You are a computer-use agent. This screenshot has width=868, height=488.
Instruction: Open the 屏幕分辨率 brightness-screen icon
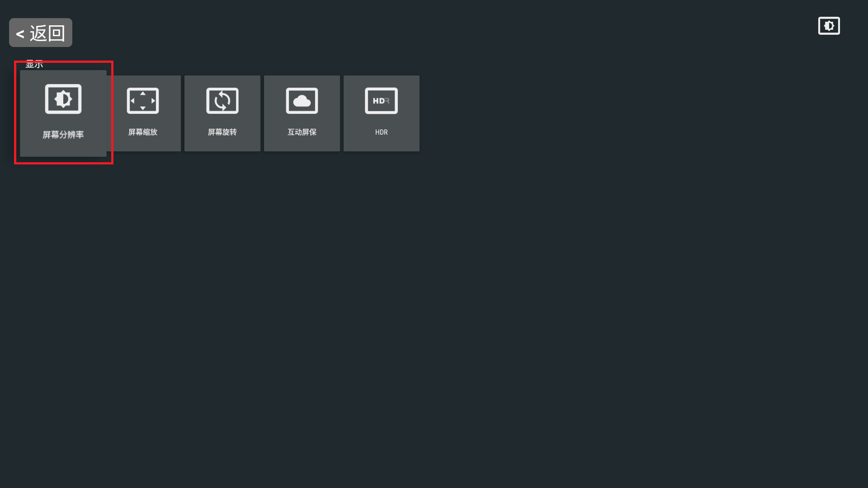click(x=63, y=99)
